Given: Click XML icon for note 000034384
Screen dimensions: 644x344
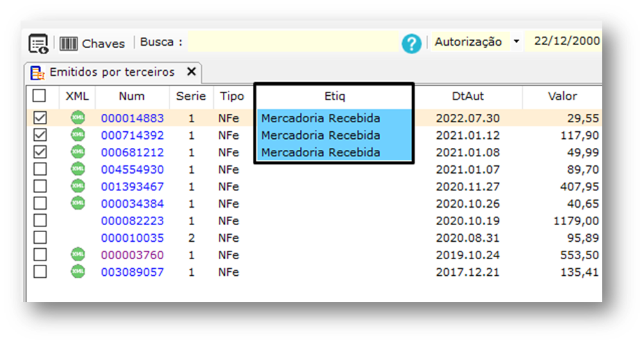Looking at the screenshot, I should 78,203.
